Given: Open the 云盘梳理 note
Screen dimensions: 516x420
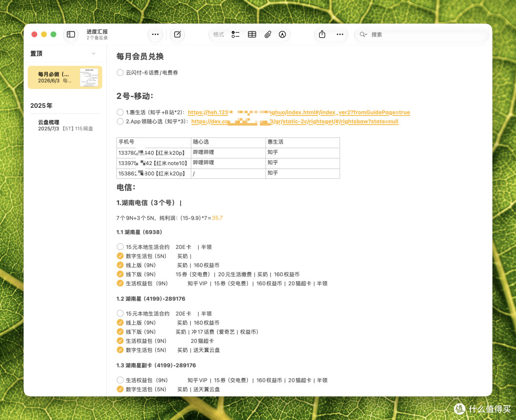Looking at the screenshot, I should 65,125.
